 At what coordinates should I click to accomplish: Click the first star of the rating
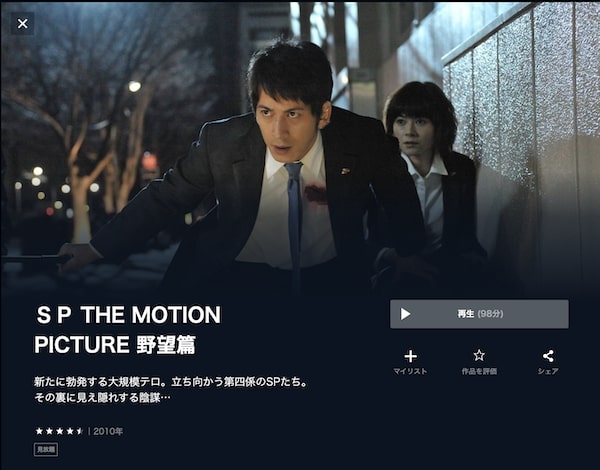tap(39, 431)
